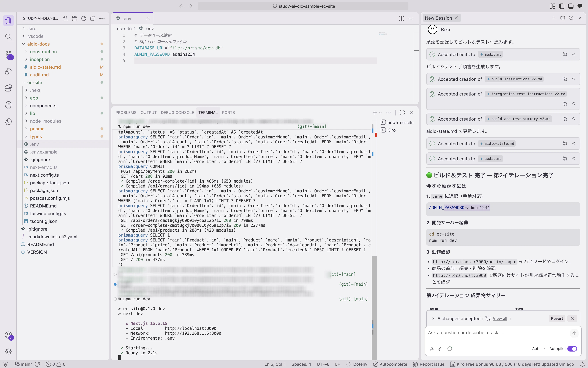The width and height of the screenshot is (588, 368).
Task: Split the editor to the right
Action: pos(401,19)
